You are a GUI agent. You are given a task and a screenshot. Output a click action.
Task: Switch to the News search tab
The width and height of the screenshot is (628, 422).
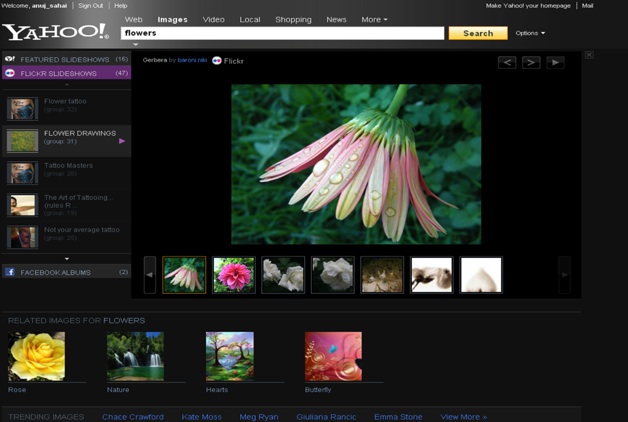[x=337, y=19]
